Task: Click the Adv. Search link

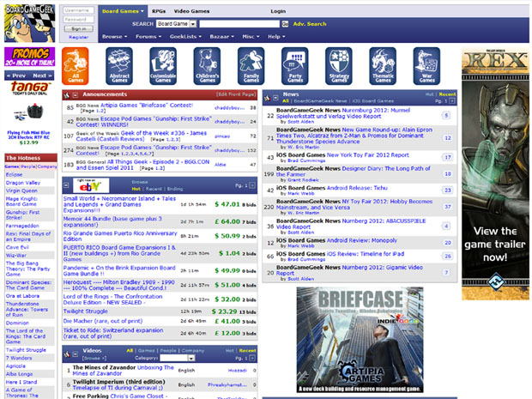Action: point(310,24)
